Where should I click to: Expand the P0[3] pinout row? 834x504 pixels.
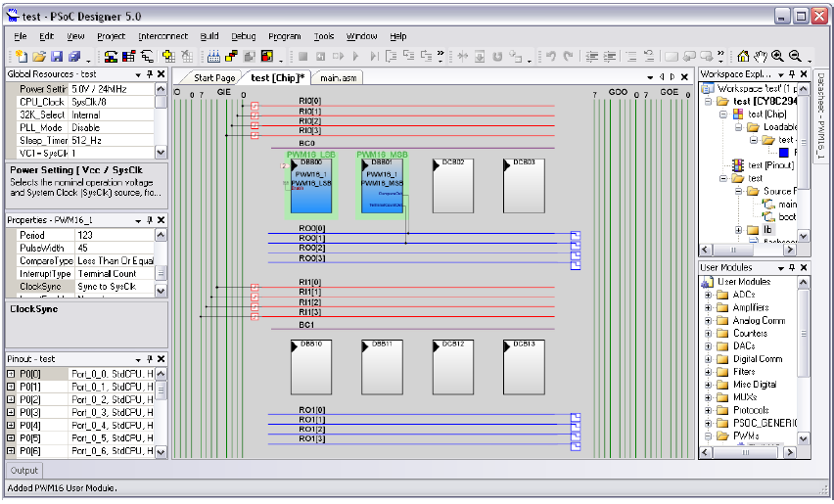[x=11, y=412]
